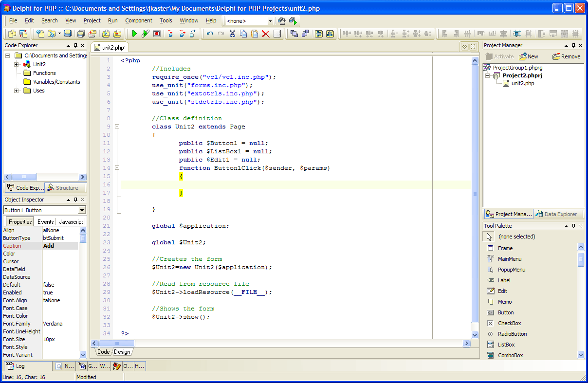Collapse class Unit2 code fold marker
Image resolution: width=588 pixels, height=383 pixels.
(x=117, y=127)
